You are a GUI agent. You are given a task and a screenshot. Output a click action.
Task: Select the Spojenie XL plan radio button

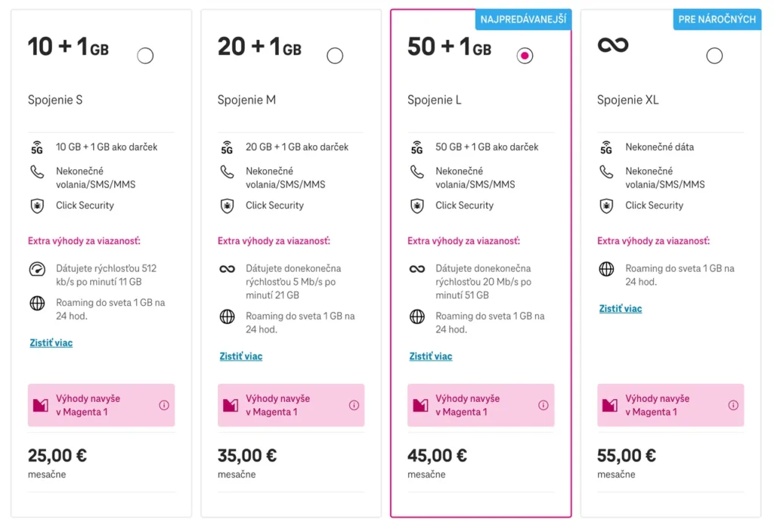click(714, 55)
